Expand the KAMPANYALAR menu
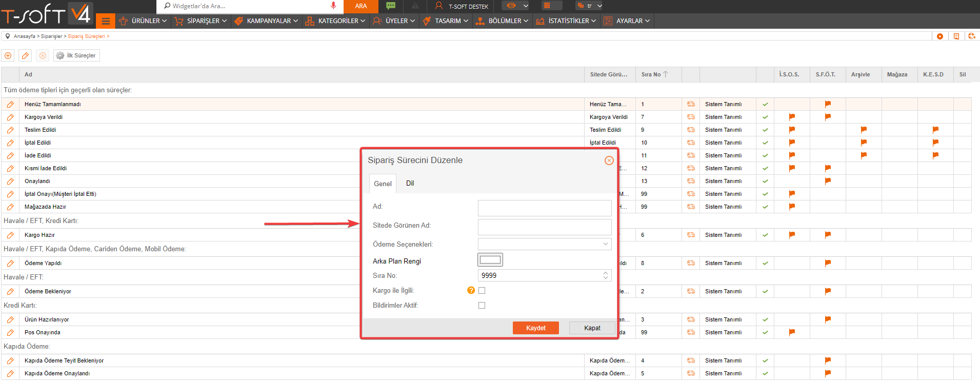This screenshot has width=980, height=382. (266, 21)
